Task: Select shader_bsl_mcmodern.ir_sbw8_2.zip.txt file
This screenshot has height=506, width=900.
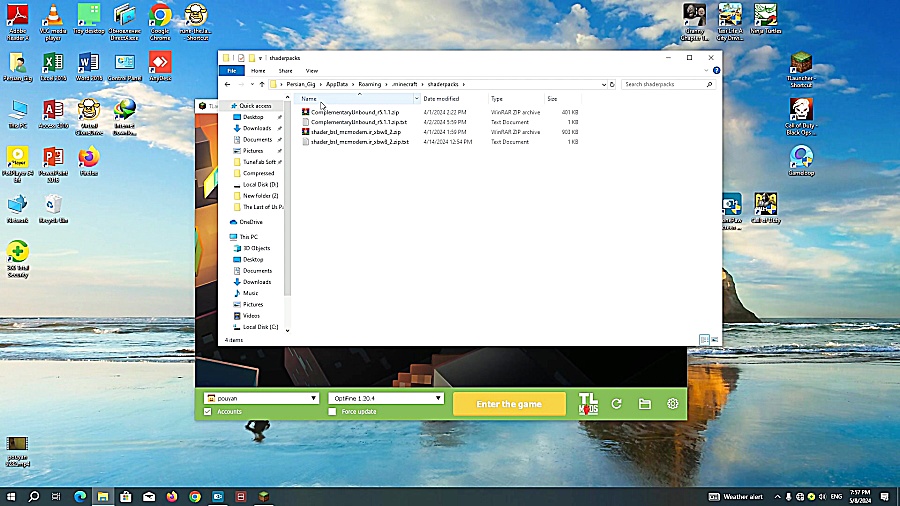Action: click(360, 142)
